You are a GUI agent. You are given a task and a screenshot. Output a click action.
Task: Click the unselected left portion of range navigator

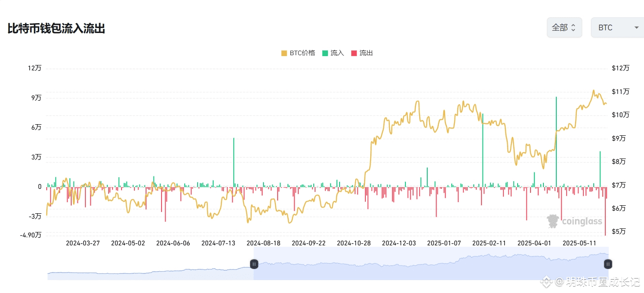tap(150, 264)
